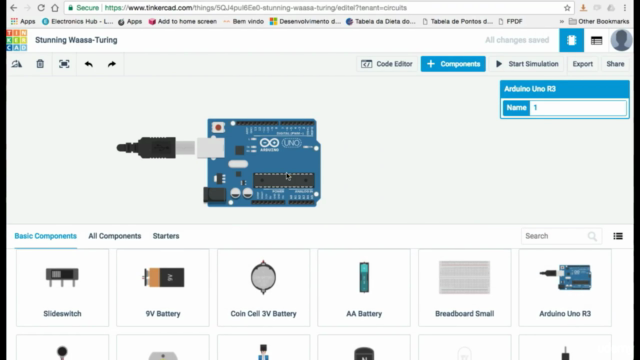
Task: Pick the 9V Battery component
Action: 163,288
